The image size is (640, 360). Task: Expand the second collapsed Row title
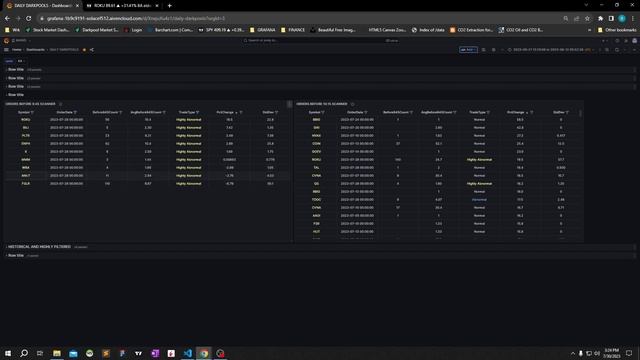(16, 78)
